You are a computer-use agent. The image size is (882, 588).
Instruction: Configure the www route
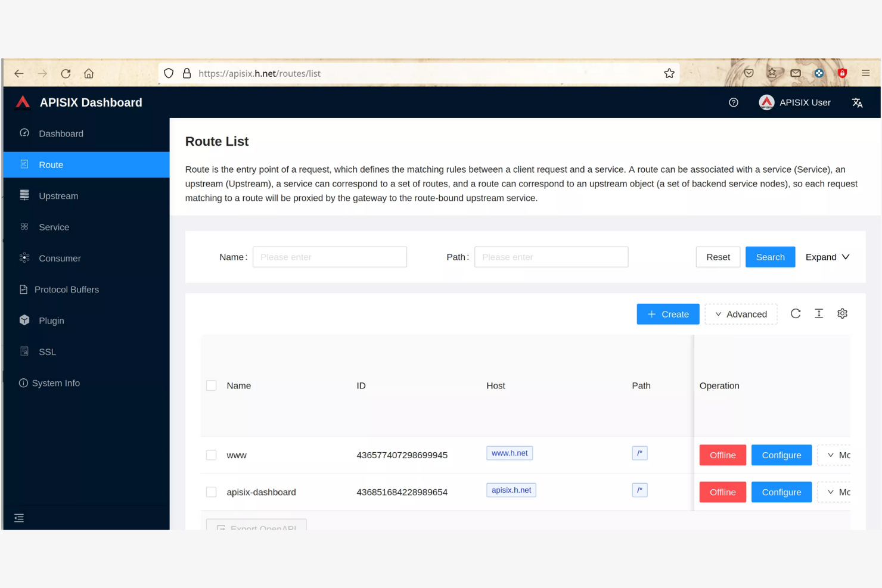[x=781, y=455]
